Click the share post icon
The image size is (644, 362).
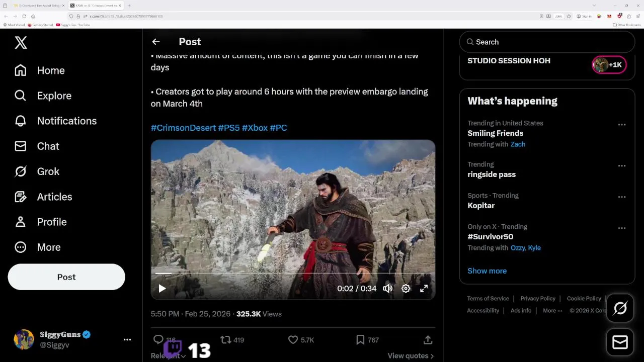click(x=428, y=340)
